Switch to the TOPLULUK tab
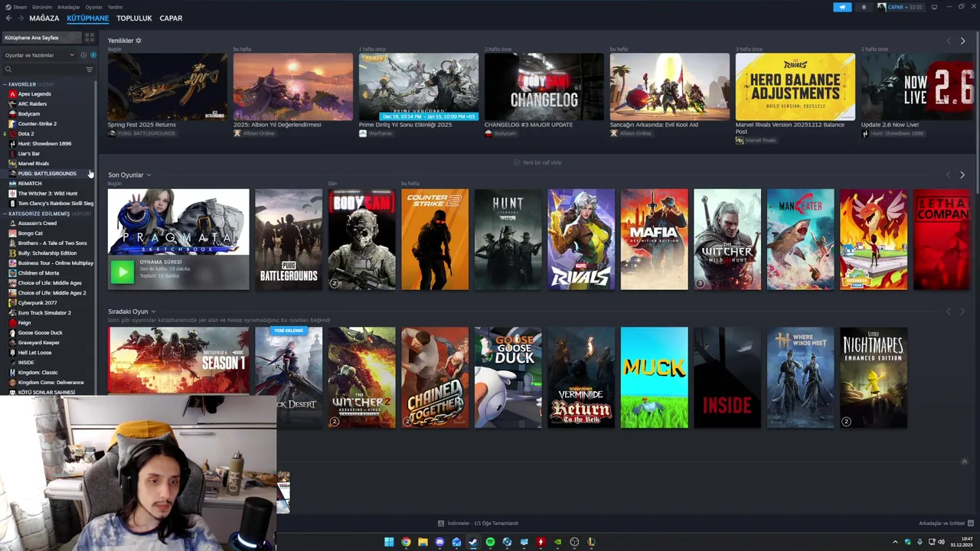This screenshot has height=551, width=980. pyautogui.click(x=134, y=18)
